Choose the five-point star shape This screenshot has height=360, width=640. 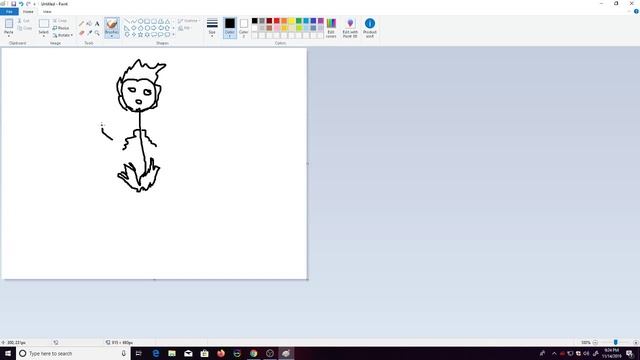(x=140, y=35)
